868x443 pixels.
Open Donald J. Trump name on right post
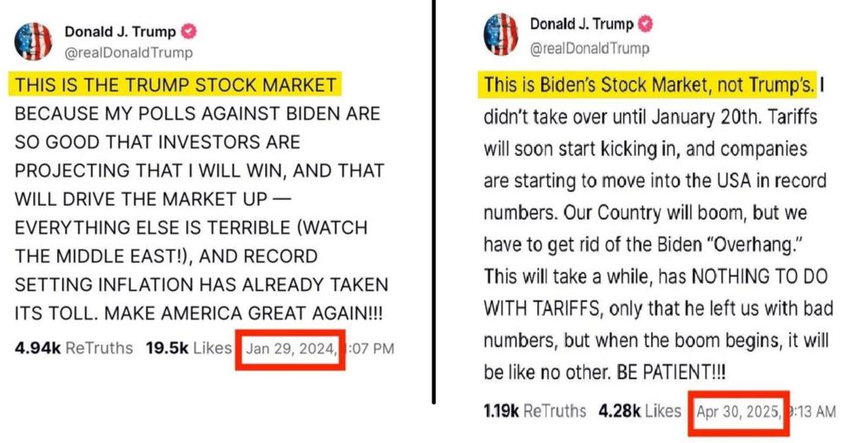(582, 23)
